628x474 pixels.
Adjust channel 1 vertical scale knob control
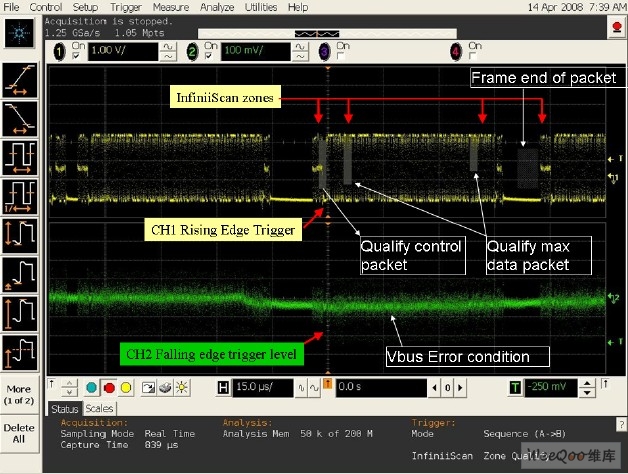click(168, 51)
